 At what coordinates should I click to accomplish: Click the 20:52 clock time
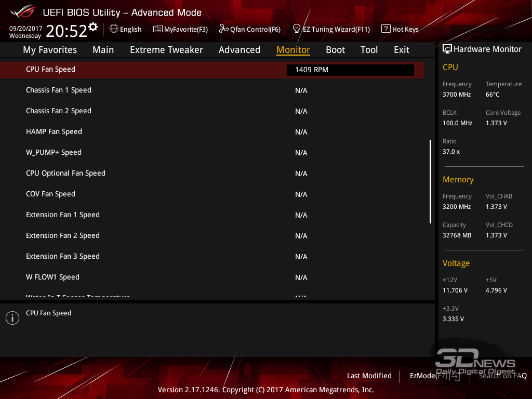click(x=66, y=31)
